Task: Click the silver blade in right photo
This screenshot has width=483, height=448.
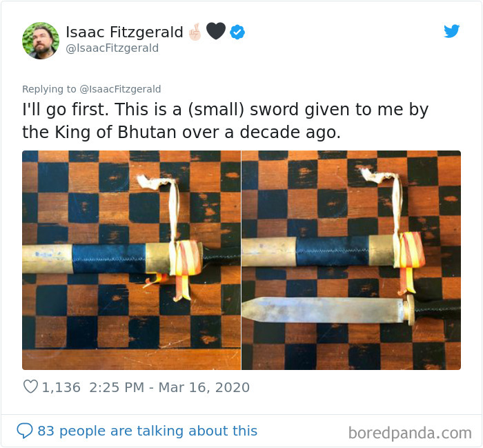Action: 323,310
